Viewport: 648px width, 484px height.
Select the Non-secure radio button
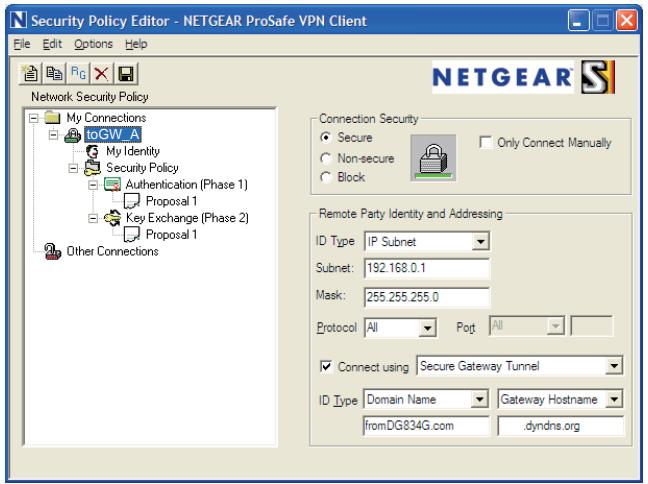[x=326, y=158]
